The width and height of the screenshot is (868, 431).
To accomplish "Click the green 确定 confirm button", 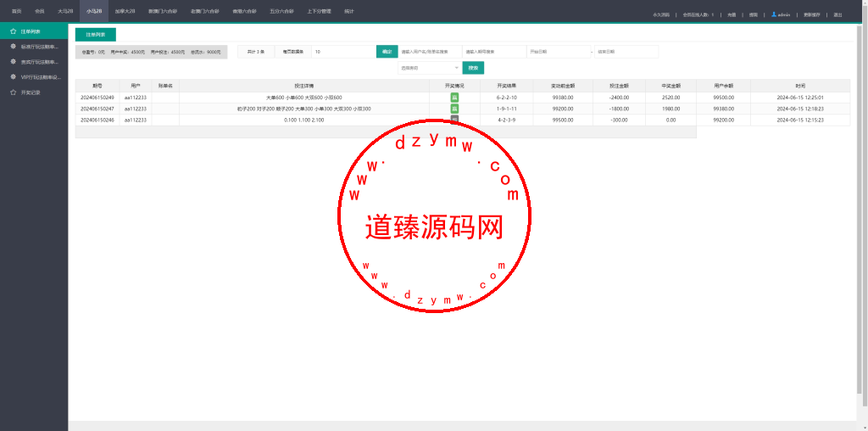I will tap(387, 52).
